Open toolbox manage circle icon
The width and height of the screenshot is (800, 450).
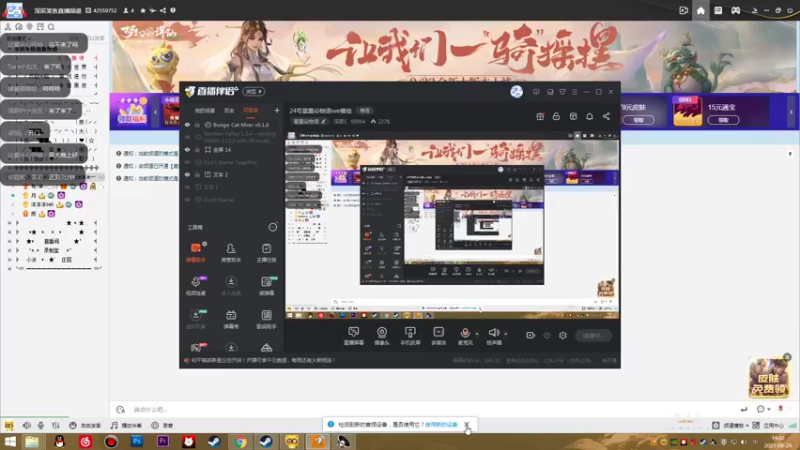point(273,227)
